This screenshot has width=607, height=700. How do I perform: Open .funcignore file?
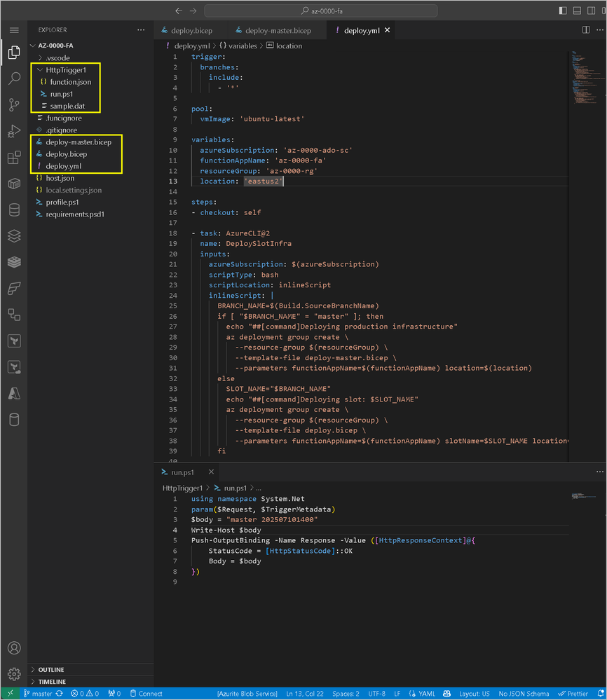click(x=63, y=118)
